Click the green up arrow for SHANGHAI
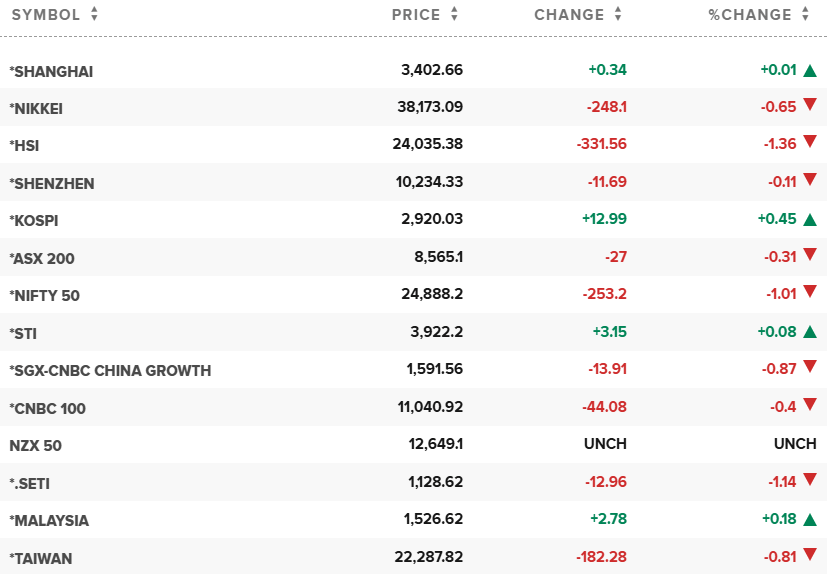This screenshot has width=832, height=574. pyautogui.click(x=810, y=70)
